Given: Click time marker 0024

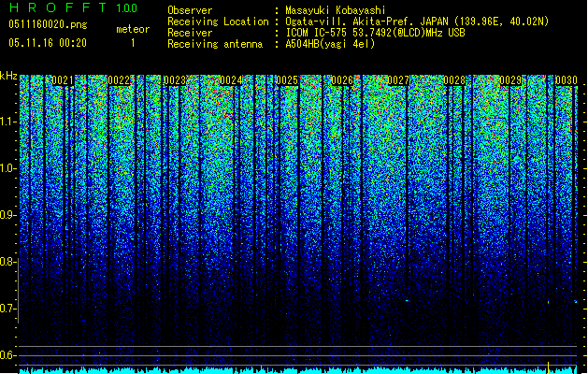Looking at the screenshot, I should click(x=231, y=80).
